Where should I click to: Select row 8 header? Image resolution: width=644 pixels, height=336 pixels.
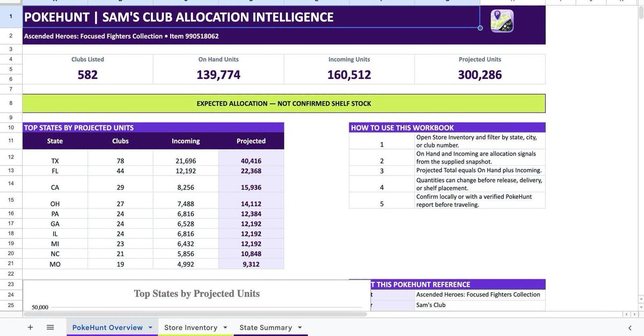click(11, 103)
